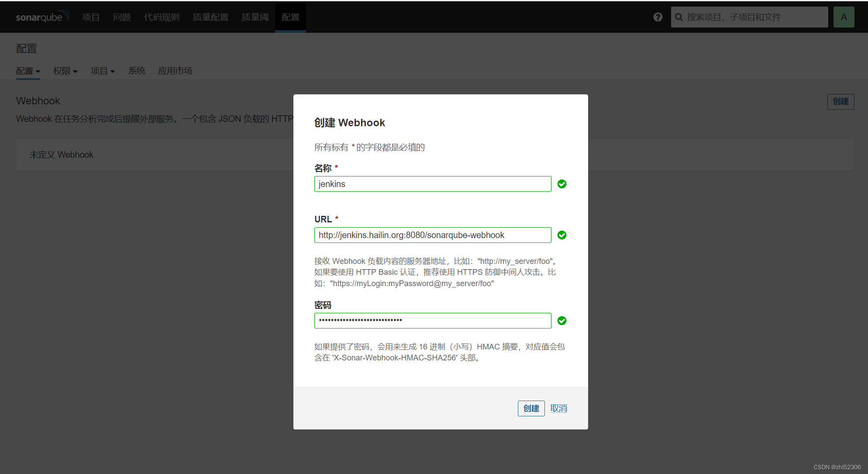
Task: Open 系统 tab
Action: (x=137, y=71)
